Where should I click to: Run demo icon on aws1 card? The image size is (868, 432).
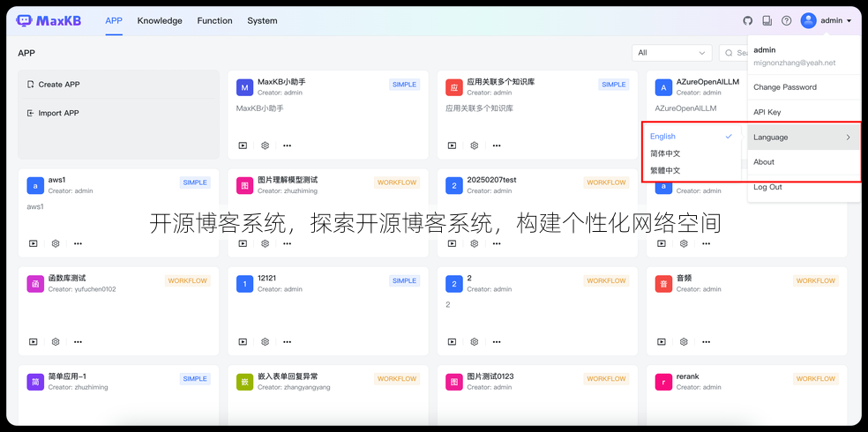(x=34, y=243)
